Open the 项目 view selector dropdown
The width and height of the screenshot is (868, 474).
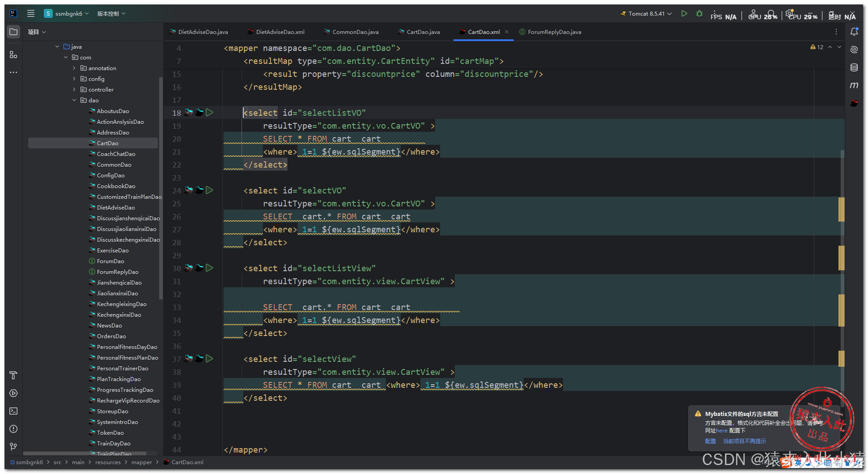tap(37, 32)
